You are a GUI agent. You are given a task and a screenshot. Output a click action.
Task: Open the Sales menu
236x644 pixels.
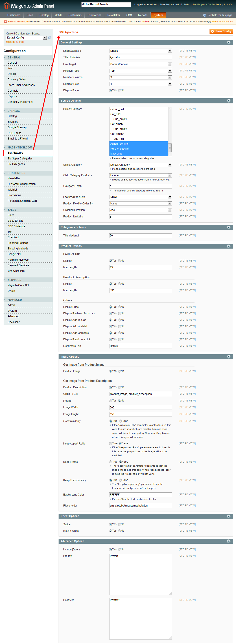[30, 15]
